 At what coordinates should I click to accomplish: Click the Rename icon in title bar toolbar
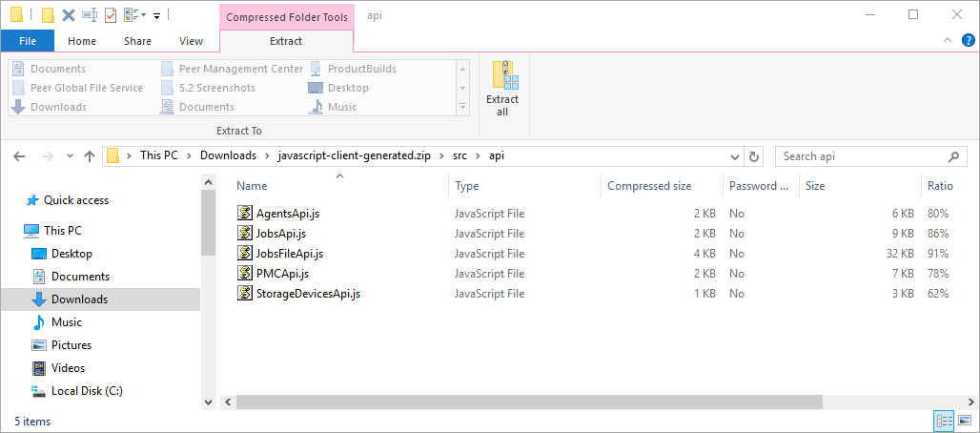(x=90, y=14)
